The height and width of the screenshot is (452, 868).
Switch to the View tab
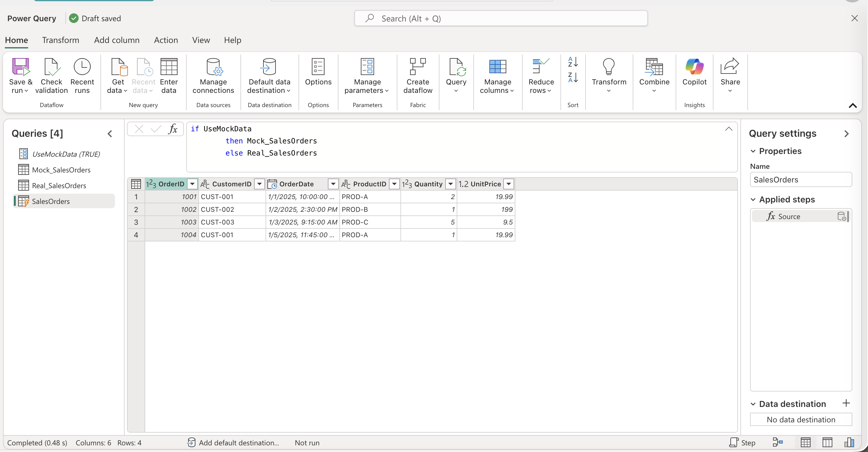[x=201, y=40]
